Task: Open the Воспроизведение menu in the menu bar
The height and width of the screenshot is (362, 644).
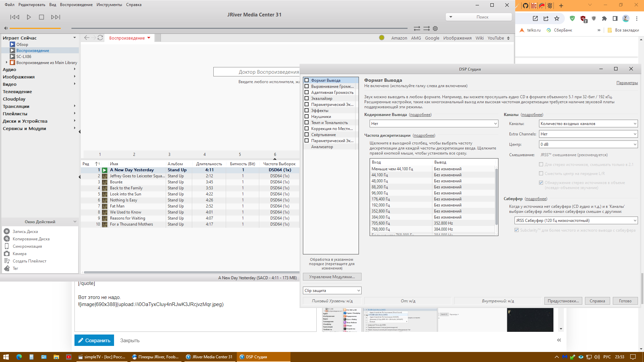Action: click(x=76, y=5)
